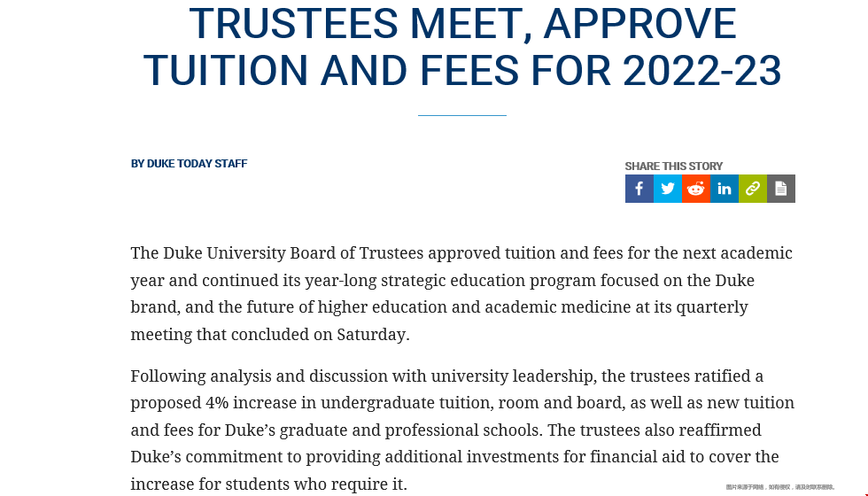Open the Duke Today Staff byline
Viewport: 868px width, 496px height.
[x=189, y=163]
